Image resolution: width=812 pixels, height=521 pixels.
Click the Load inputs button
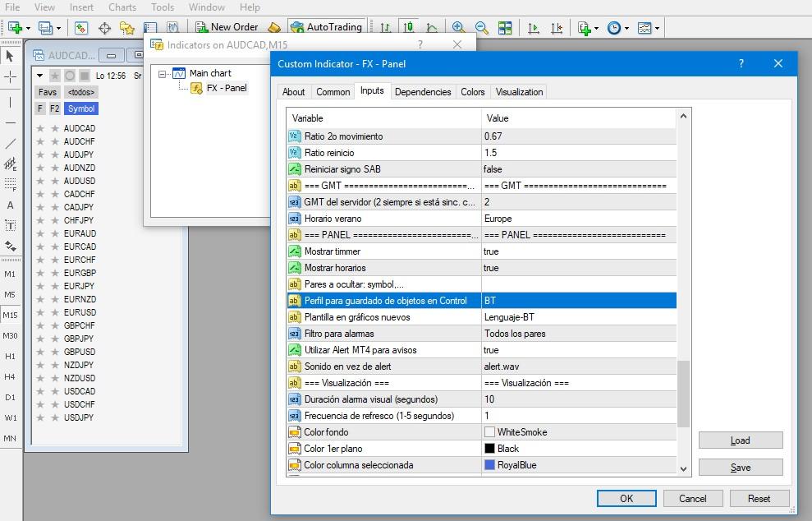tap(741, 440)
